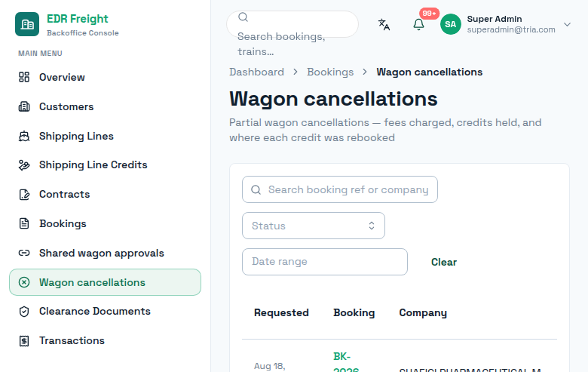The image size is (588, 372).
Task: Navigate to Dashboard breadcrumb link
Action: 256,72
